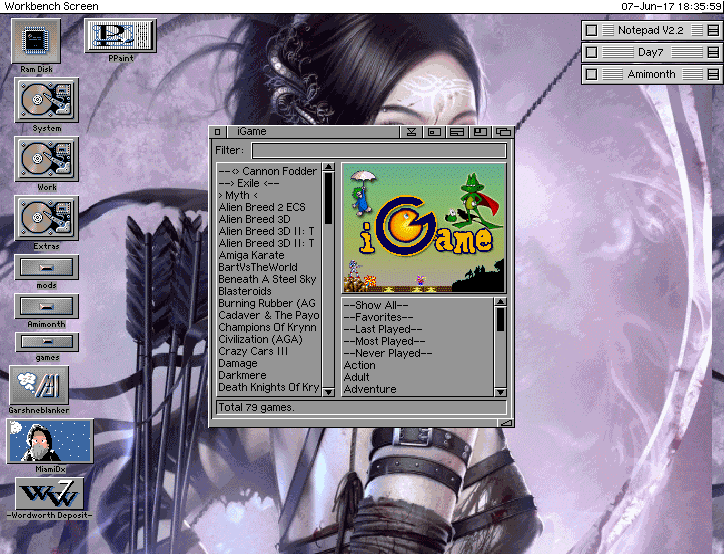Click the Amimonth window title bar
This screenshot has width=724, height=554.
(x=651, y=74)
